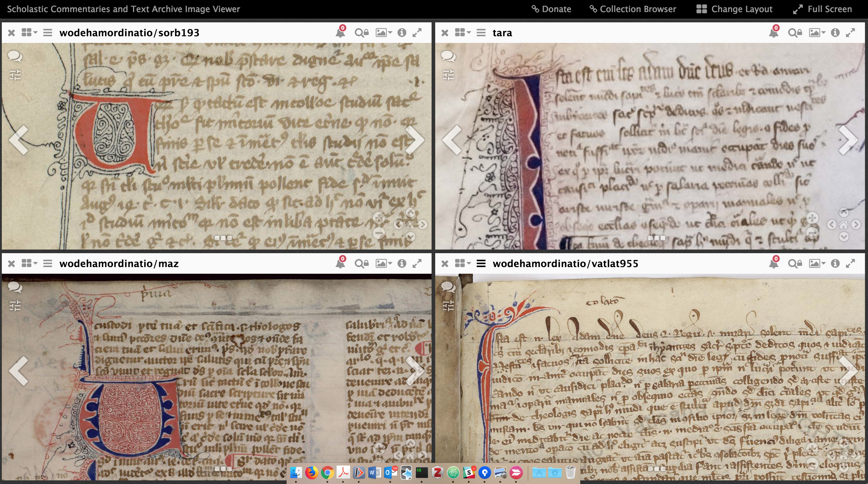Toggle image manipulation sliders in sorb193 window

15,75
